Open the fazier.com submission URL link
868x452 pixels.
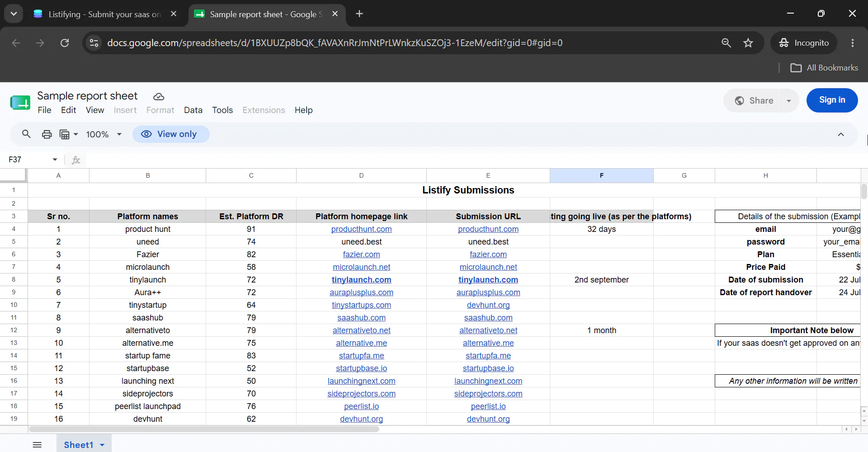(488, 254)
